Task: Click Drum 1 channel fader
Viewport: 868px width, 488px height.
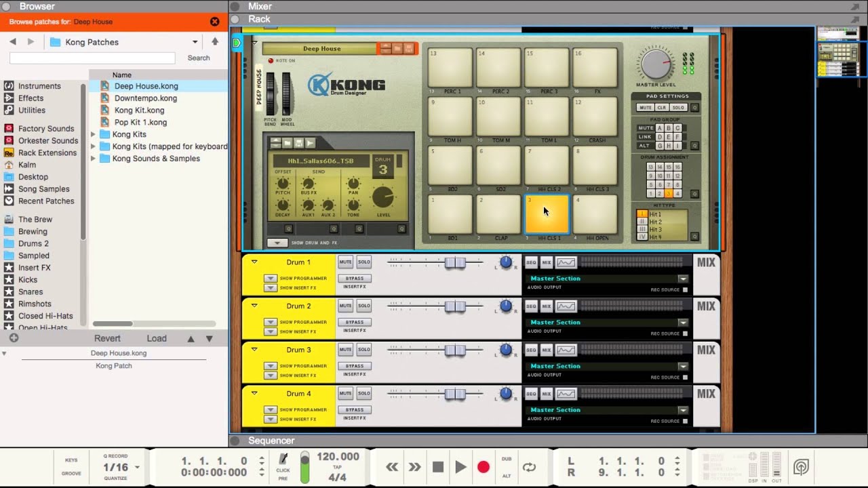Action: tap(454, 262)
